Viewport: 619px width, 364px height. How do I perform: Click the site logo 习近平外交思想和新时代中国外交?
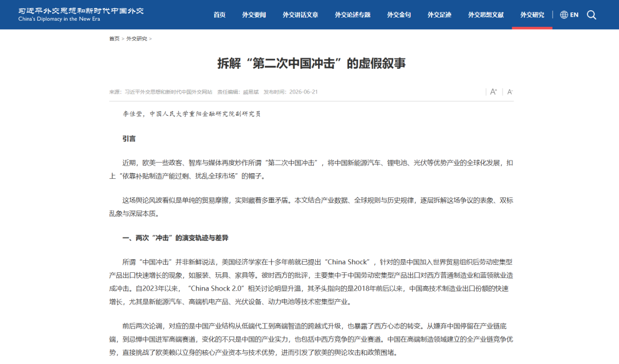[x=81, y=11]
